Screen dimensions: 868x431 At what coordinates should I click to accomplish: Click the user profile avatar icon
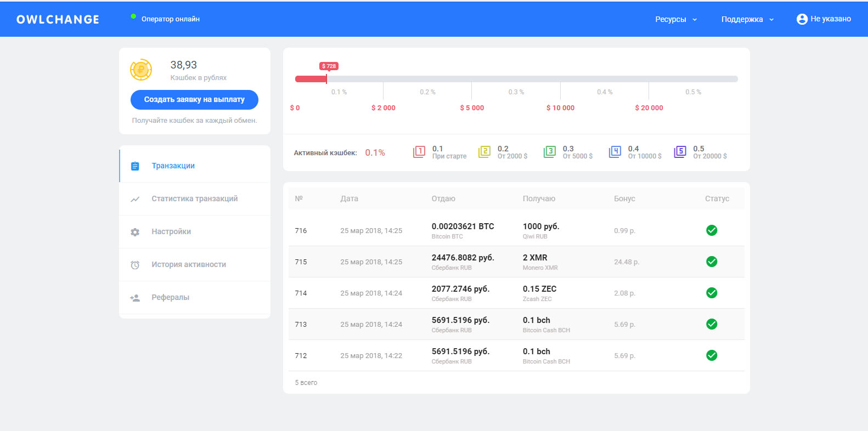coord(802,19)
